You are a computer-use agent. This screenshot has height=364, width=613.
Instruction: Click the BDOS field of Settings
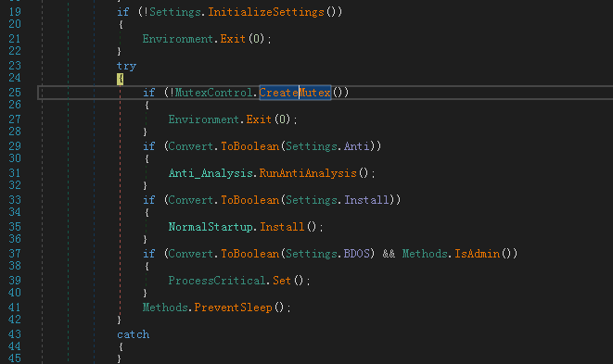tap(356, 255)
